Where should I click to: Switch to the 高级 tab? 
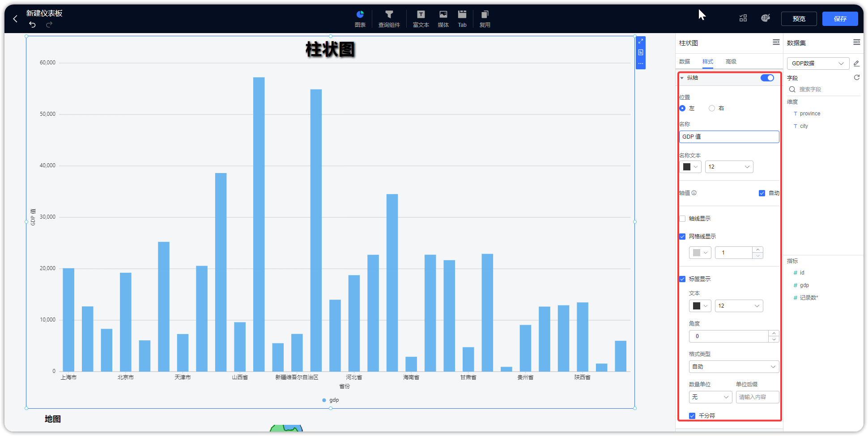pos(731,62)
